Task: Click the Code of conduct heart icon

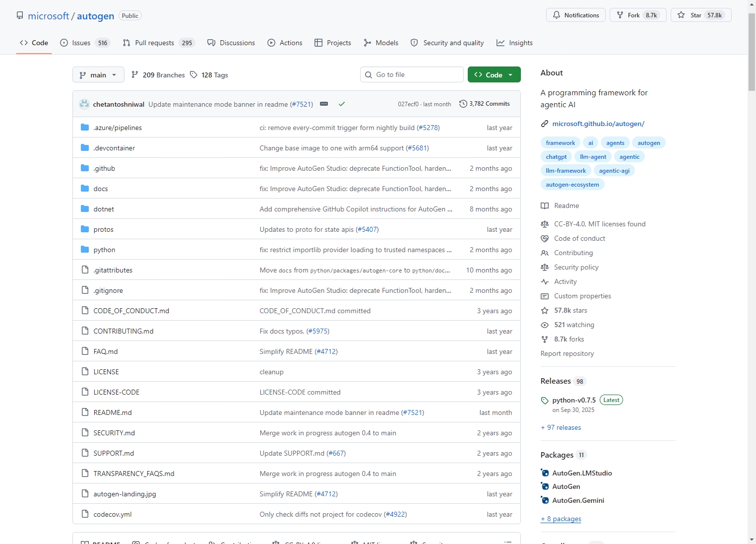Action: (545, 238)
